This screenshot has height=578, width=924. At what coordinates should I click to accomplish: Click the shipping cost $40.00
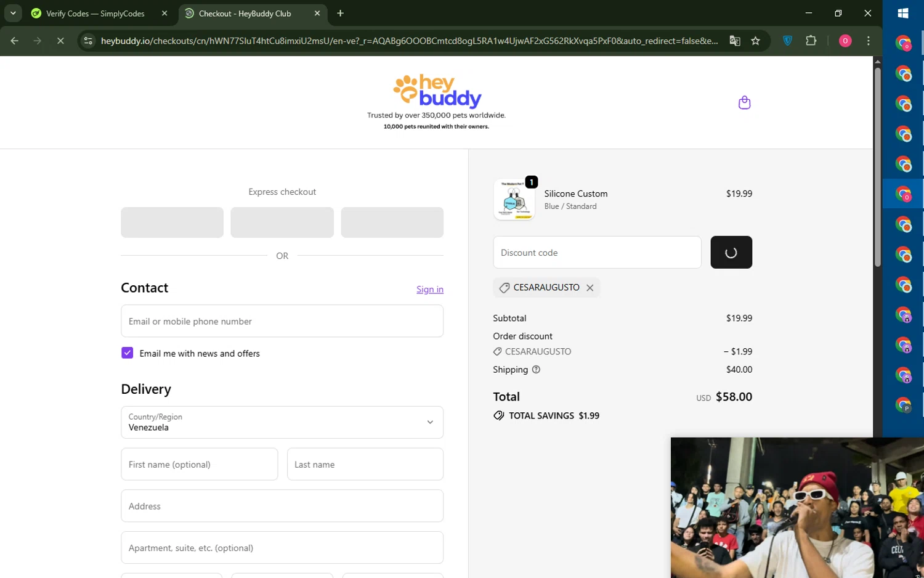click(x=739, y=370)
